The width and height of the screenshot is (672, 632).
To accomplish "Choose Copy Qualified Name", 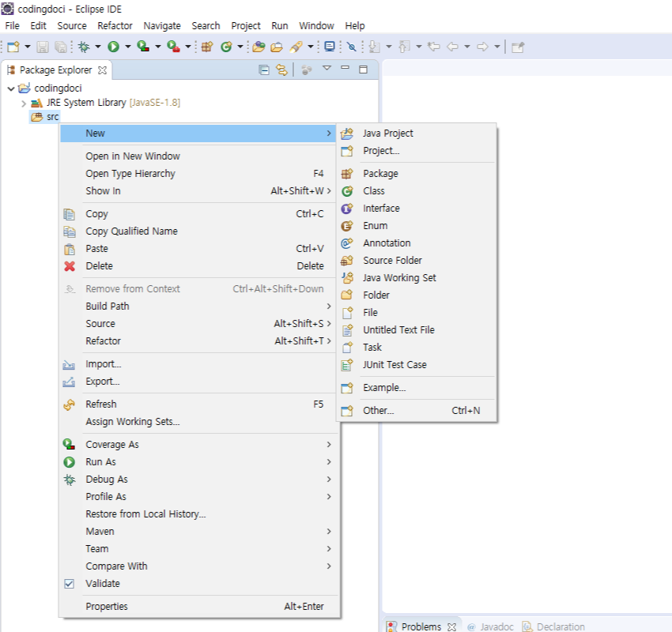I will [x=198, y=231].
